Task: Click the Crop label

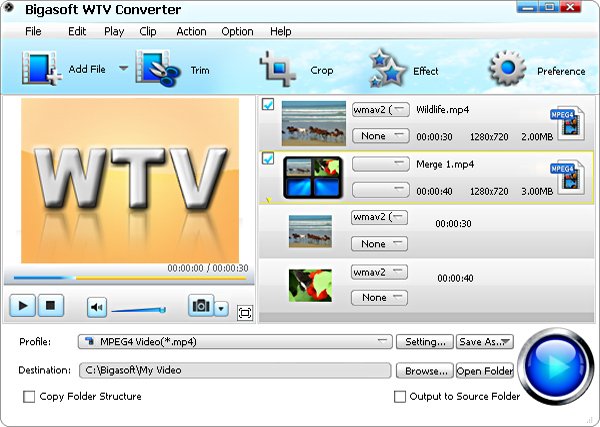Action: click(321, 70)
